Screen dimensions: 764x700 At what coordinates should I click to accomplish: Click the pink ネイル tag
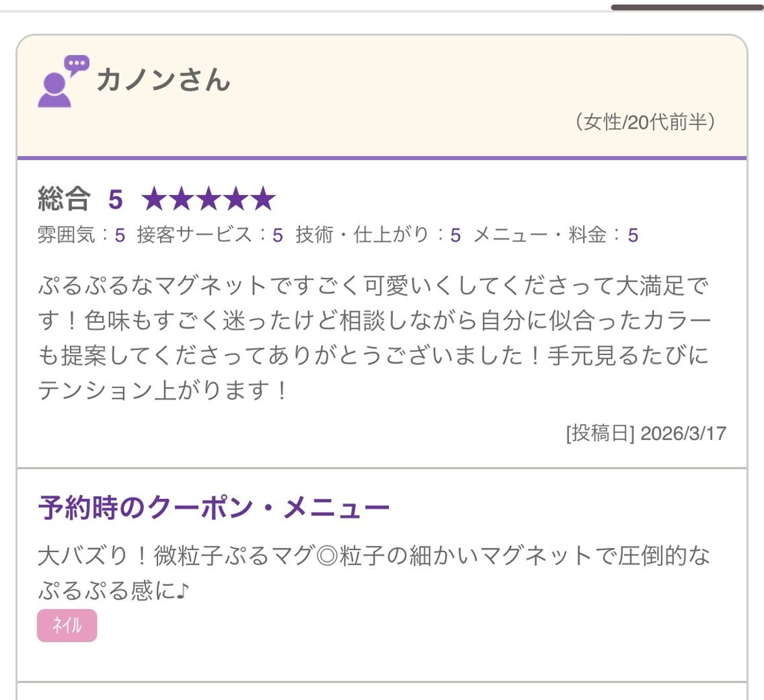[x=67, y=625]
